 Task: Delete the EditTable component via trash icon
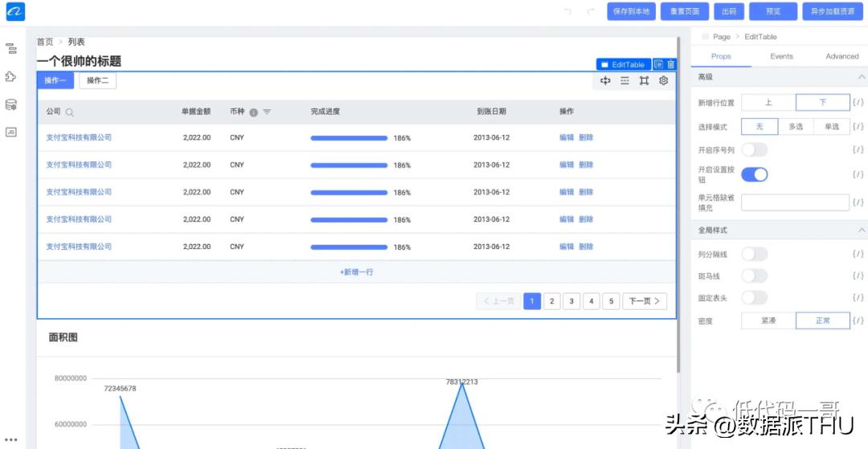pos(671,64)
